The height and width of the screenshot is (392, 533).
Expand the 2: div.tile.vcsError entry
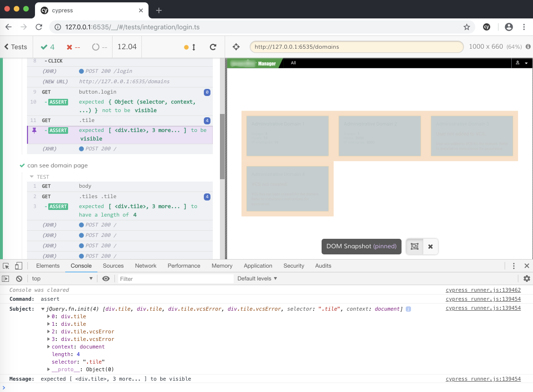[x=49, y=332]
